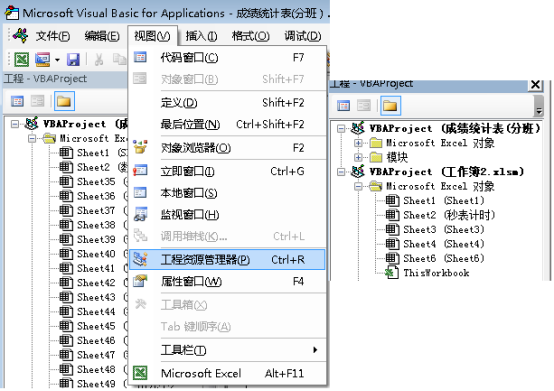Select Sheet6 (Sheet6) in right tree
Screen dimensions: 554x391
pos(444,259)
